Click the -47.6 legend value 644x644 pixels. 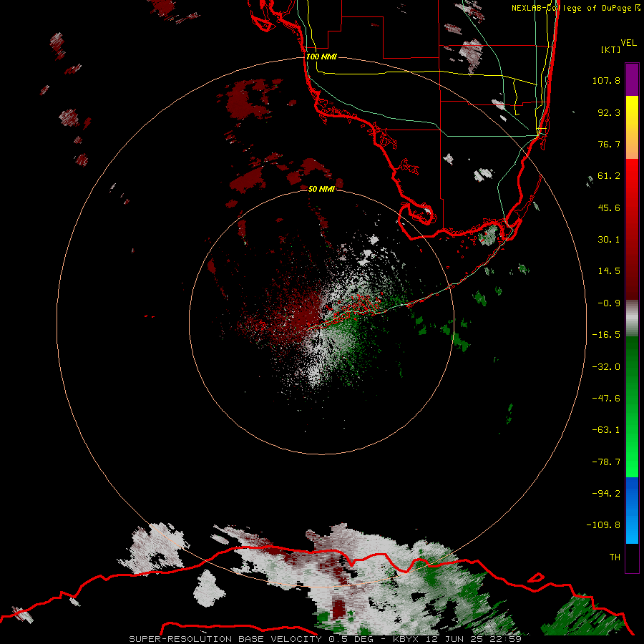pyautogui.click(x=606, y=399)
